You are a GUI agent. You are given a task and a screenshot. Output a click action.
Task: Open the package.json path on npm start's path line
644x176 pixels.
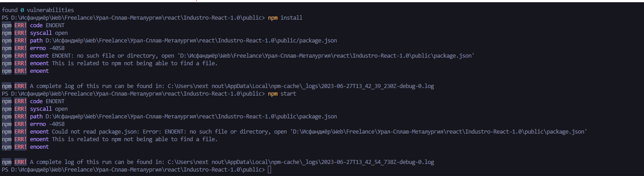[191, 117]
